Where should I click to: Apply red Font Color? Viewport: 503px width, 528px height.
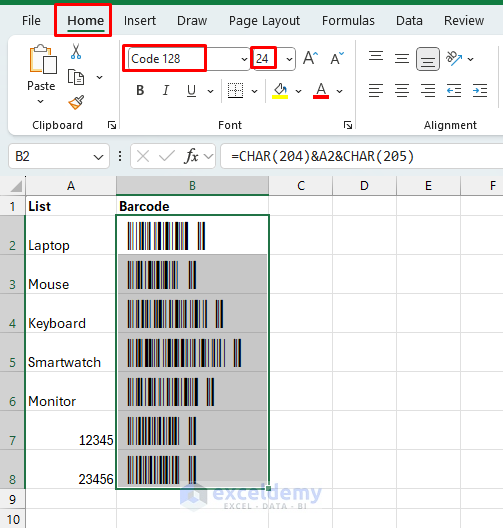[x=321, y=91]
